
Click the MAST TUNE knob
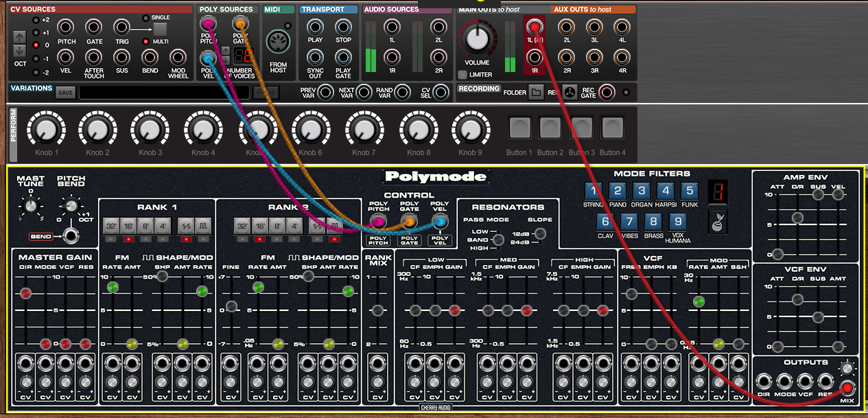pos(30,205)
